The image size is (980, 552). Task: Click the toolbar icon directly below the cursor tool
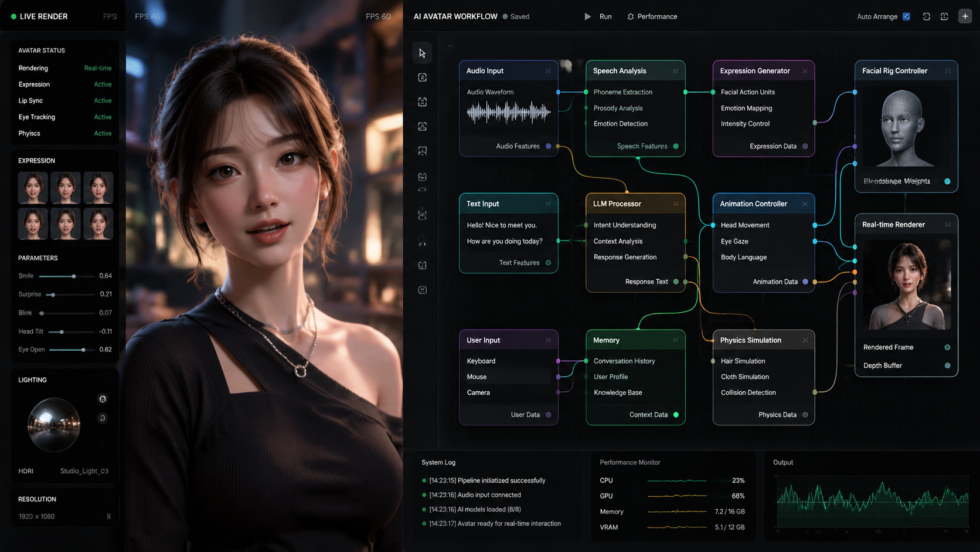pyautogui.click(x=422, y=77)
